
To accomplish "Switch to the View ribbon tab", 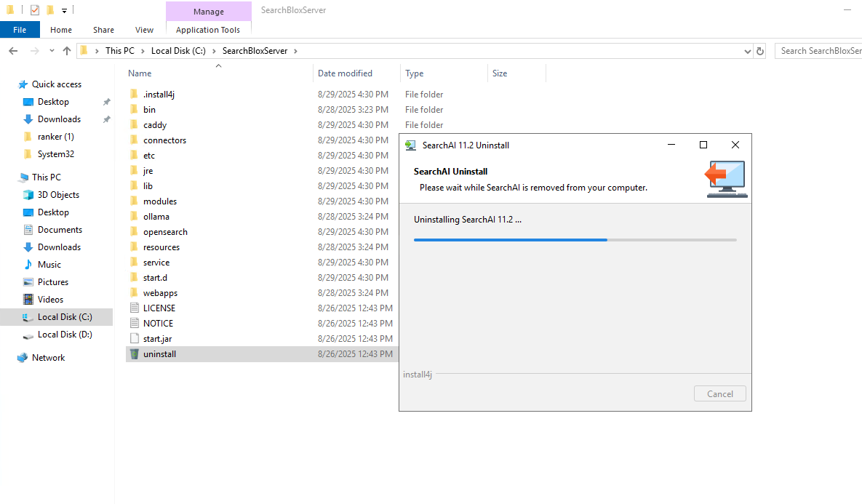I will [145, 30].
